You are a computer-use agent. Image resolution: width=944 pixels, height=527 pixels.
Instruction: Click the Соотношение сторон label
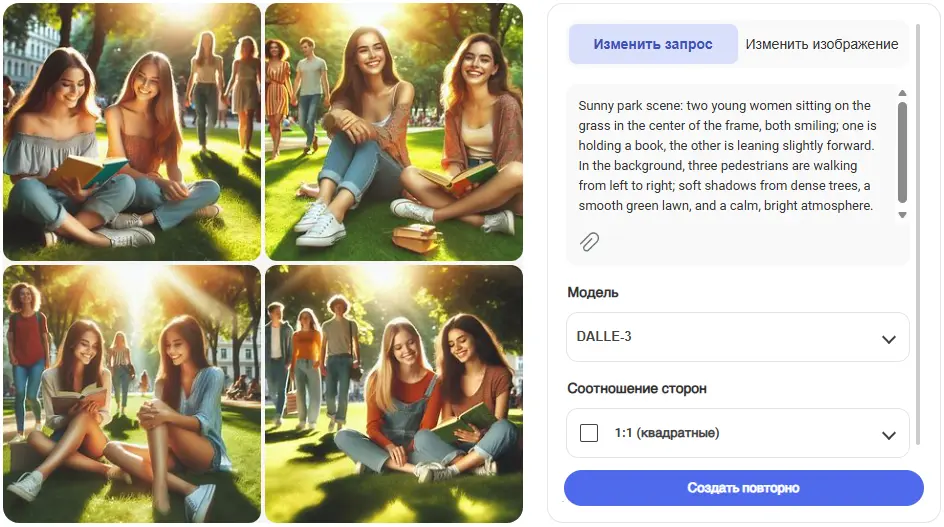(x=637, y=388)
